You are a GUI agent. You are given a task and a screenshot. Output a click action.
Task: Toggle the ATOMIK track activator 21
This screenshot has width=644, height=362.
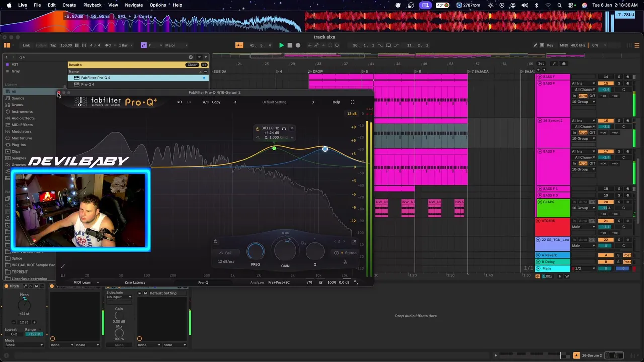pyautogui.click(x=606, y=221)
